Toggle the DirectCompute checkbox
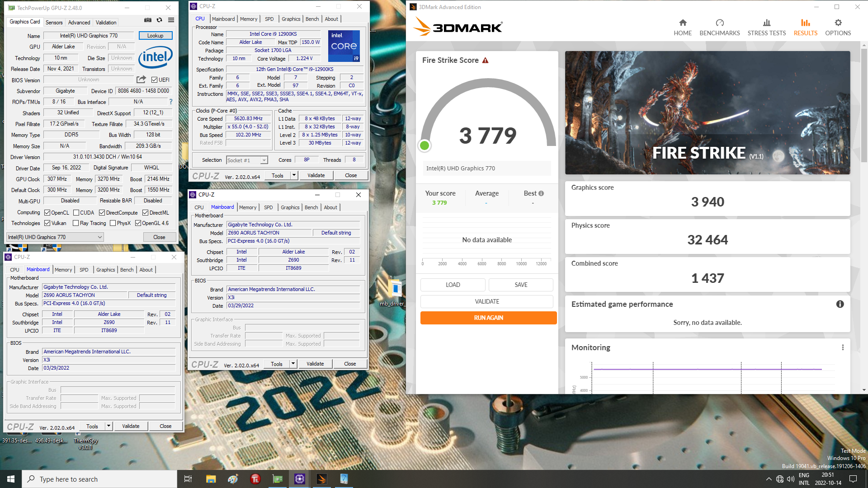The height and width of the screenshot is (488, 868). pyautogui.click(x=102, y=213)
